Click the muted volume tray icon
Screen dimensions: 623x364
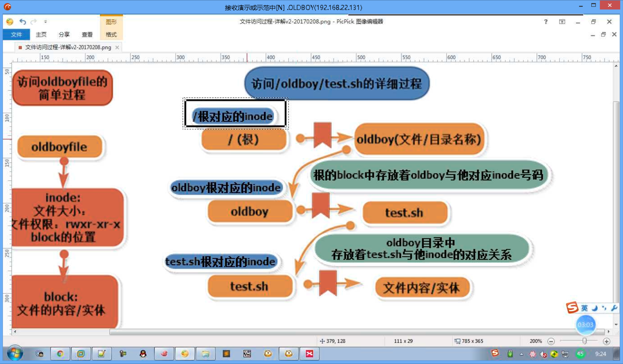[543, 354]
